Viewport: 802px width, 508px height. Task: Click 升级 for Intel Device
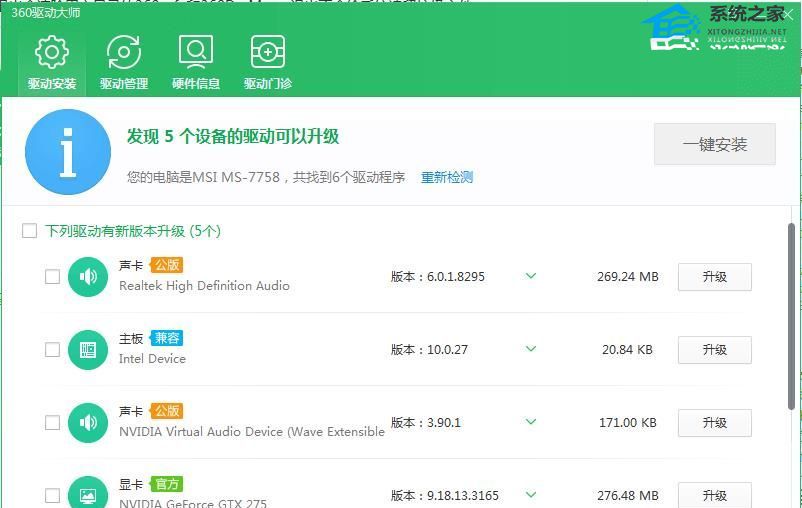coord(714,350)
